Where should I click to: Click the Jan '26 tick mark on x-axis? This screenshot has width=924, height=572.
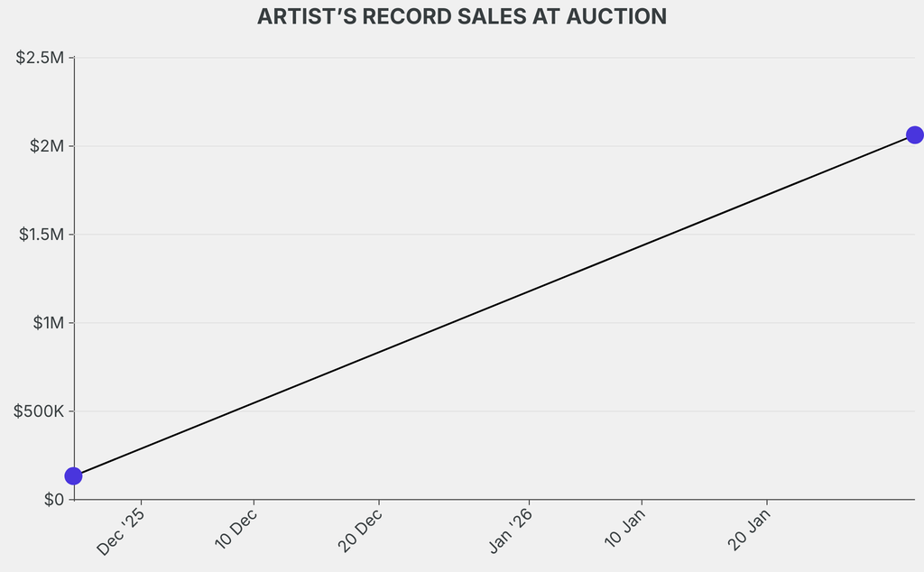coord(529,503)
